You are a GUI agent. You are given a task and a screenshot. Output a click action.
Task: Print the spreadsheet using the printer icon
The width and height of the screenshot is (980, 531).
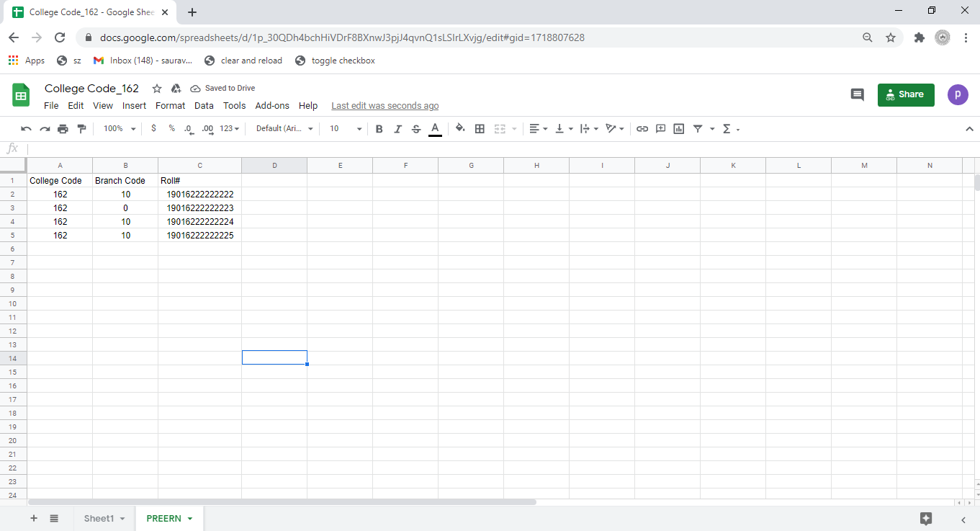pyautogui.click(x=63, y=129)
